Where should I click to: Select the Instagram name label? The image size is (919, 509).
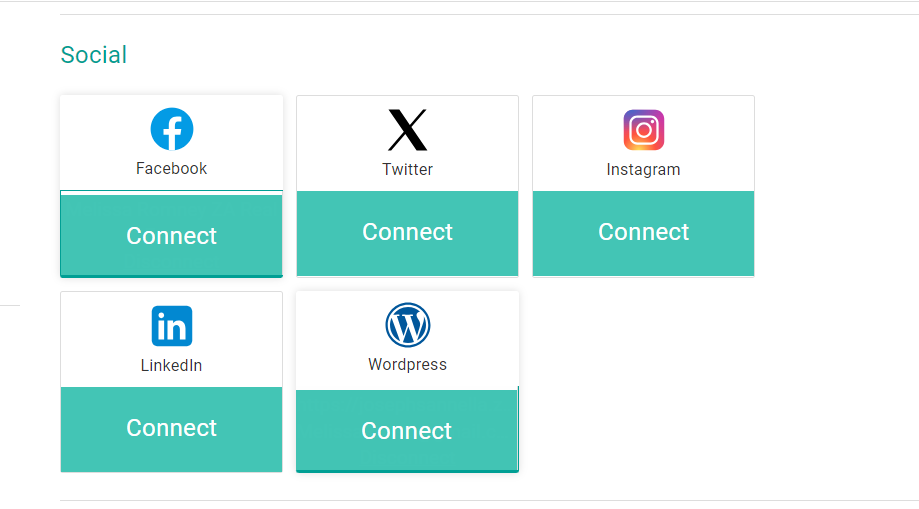click(643, 169)
